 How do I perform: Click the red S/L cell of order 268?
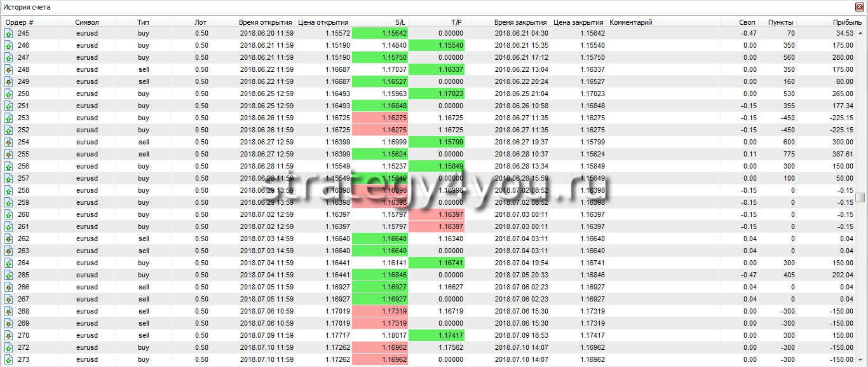[380, 311]
